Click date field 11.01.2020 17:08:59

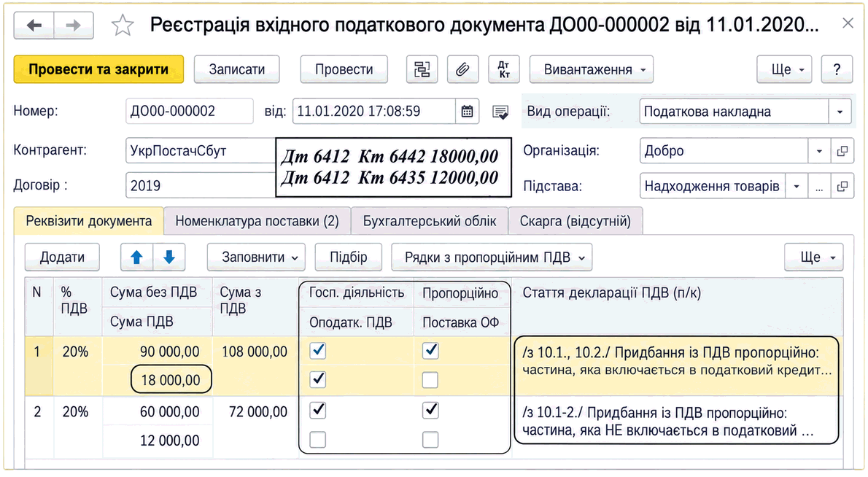(x=373, y=111)
